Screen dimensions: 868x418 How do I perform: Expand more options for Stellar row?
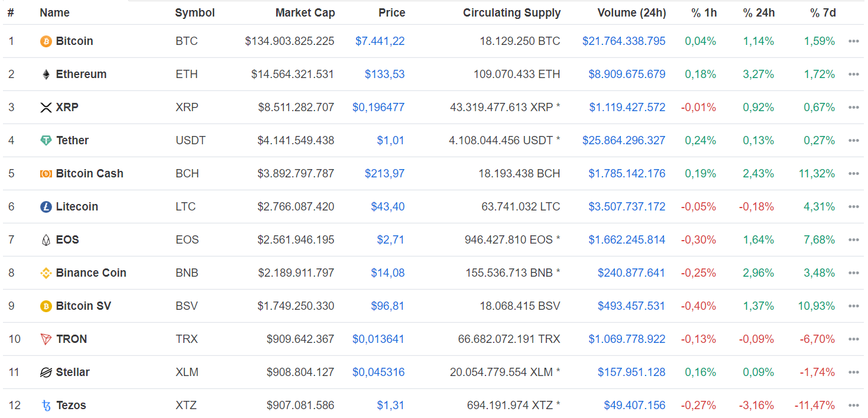(853, 372)
